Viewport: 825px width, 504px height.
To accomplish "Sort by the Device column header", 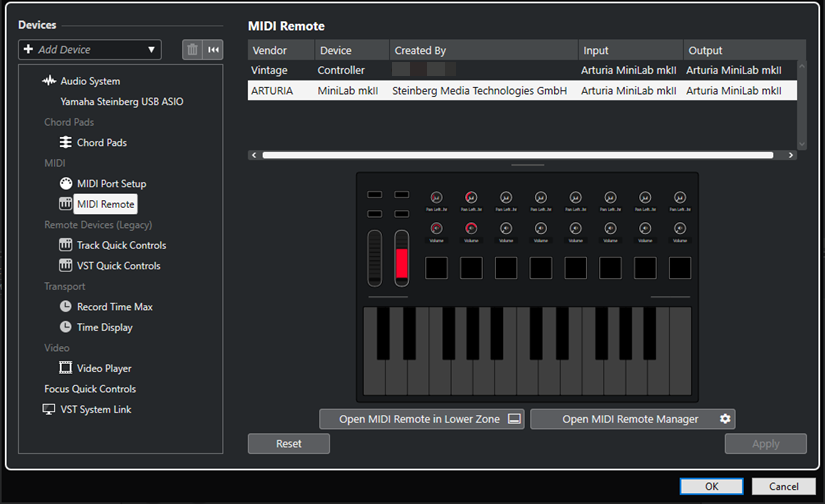I will 352,50.
